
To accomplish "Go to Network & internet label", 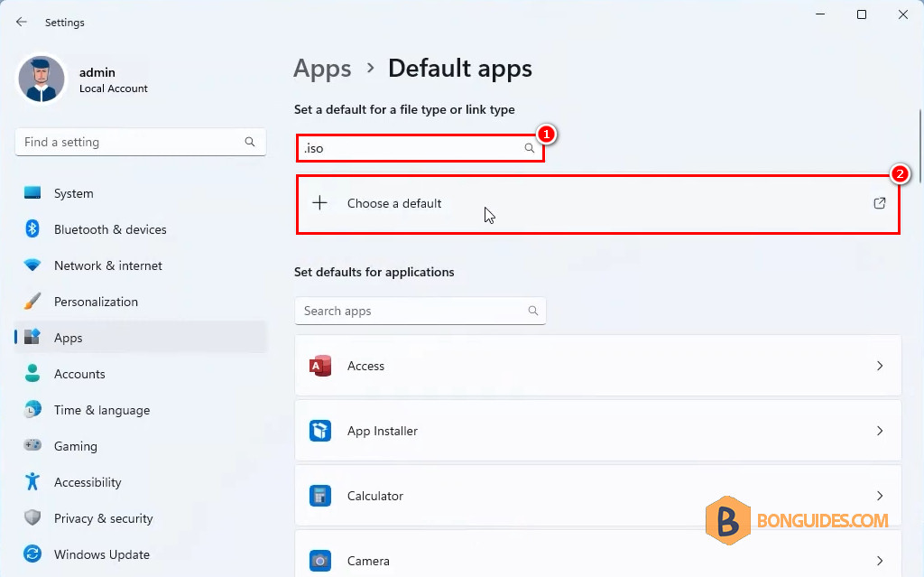I will (108, 265).
